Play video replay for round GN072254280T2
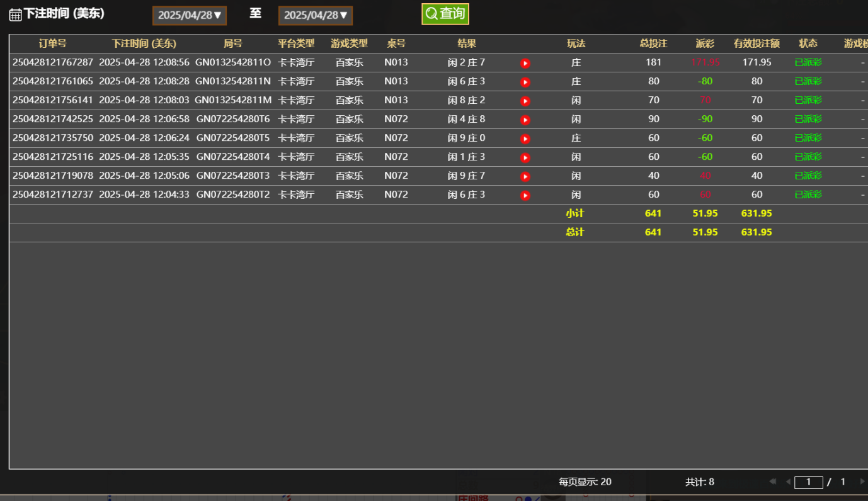The width and height of the screenshot is (868, 501). [525, 195]
